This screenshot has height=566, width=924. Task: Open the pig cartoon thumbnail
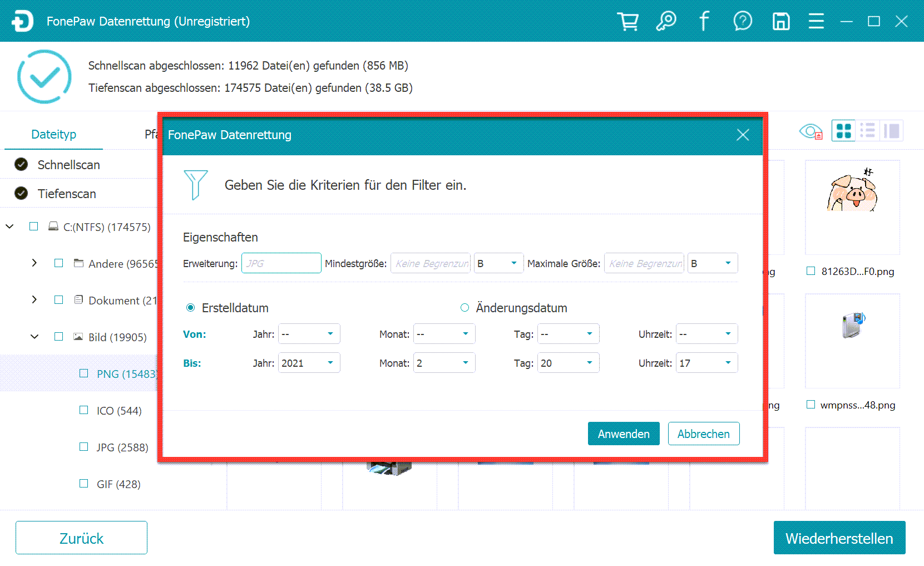(x=852, y=207)
